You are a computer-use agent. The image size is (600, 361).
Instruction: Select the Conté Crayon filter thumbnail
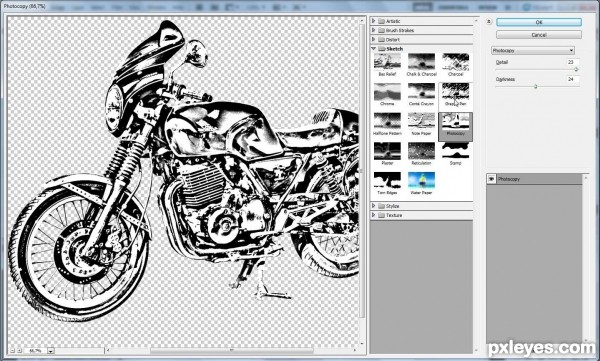[x=421, y=91]
